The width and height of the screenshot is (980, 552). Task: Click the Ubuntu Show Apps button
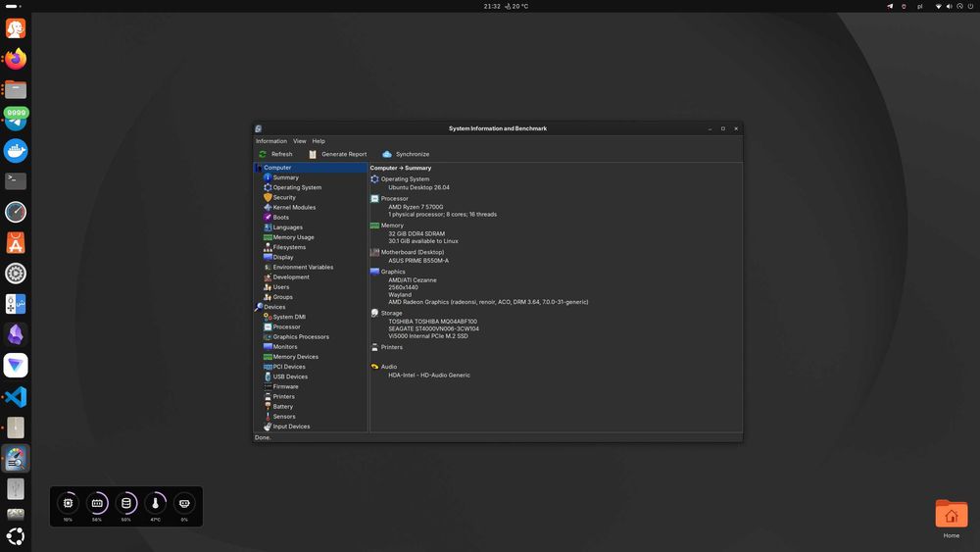tap(16, 536)
